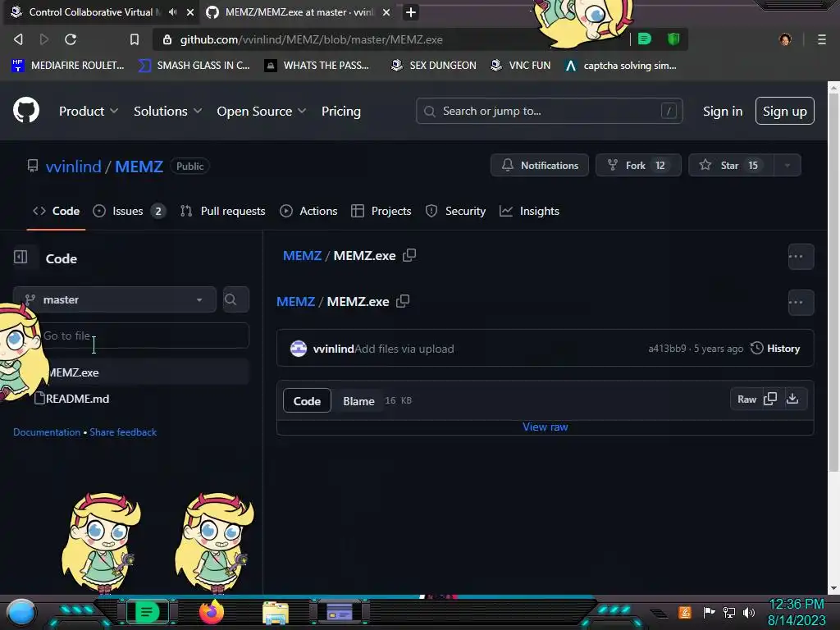
Task: Open VNC FUN bookmark
Action: point(521,66)
